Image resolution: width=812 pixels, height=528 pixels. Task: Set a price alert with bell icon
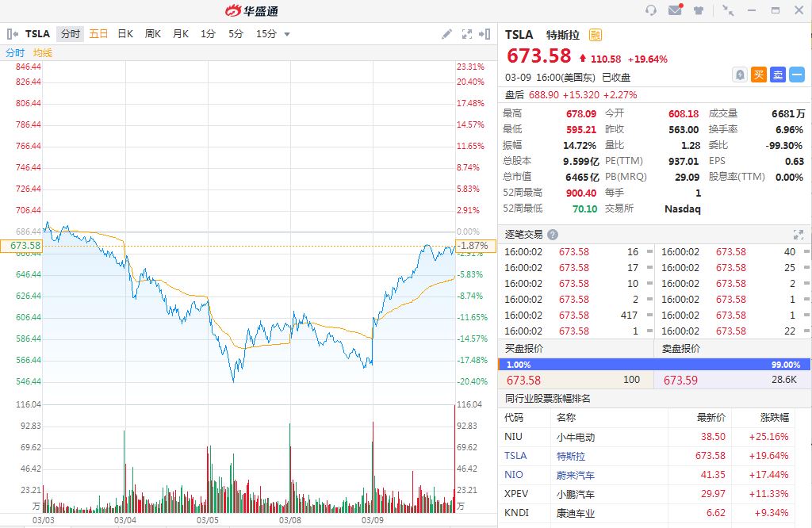(739, 75)
